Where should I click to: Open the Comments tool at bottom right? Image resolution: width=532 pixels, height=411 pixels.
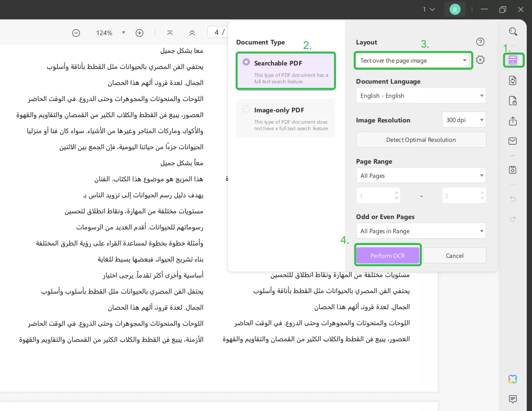513,399
